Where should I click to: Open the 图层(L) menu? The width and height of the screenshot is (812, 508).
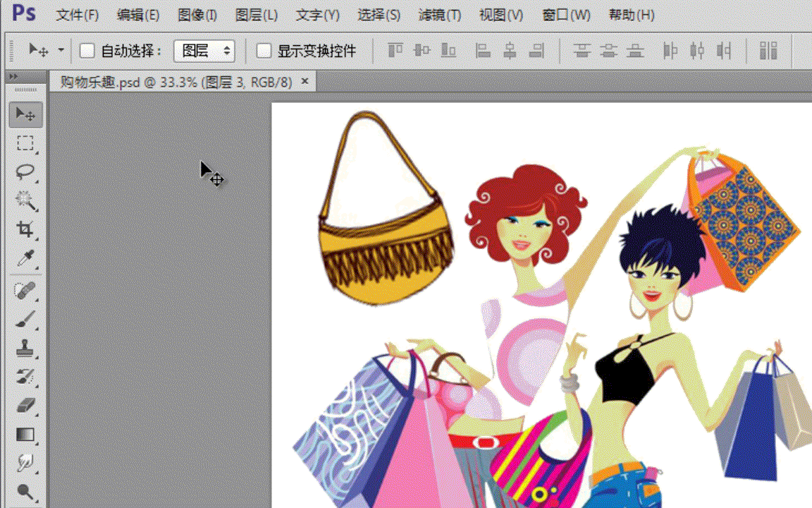(257, 15)
